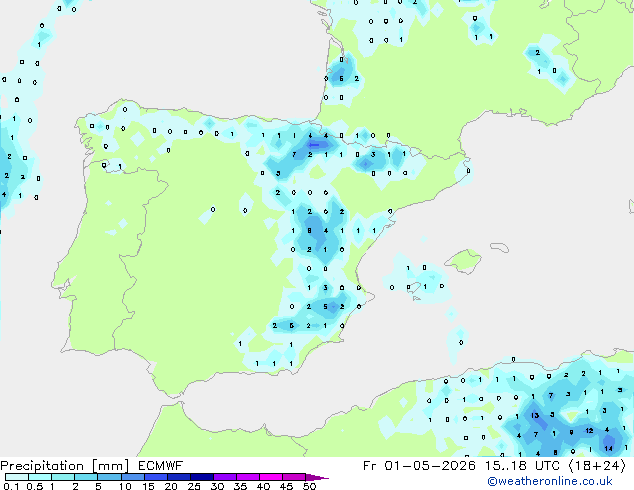Click the Menorca island outline
This screenshot has width=634, height=490.
pos(500,247)
